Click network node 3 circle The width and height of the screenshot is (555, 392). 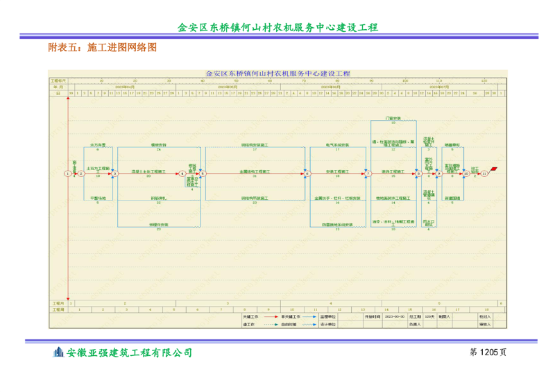pyautogui.click(x=114, y=173)
